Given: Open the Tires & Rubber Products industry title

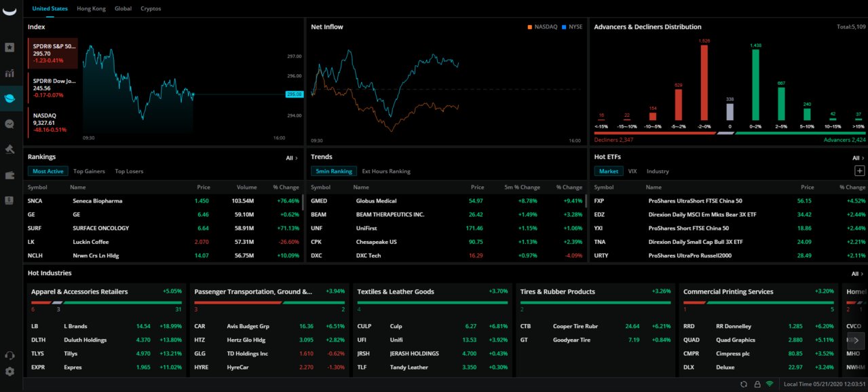Looking at the screenshot, I should coord(557,291).
